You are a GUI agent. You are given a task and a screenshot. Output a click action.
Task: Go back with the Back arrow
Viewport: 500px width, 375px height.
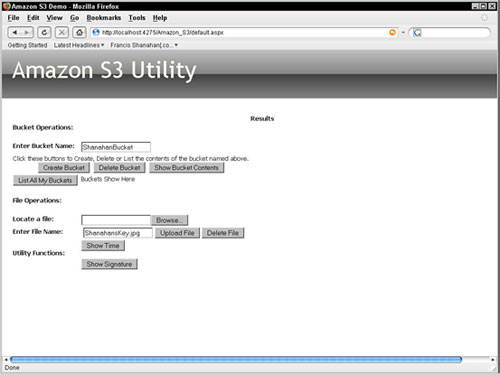(x=14, y=32)
